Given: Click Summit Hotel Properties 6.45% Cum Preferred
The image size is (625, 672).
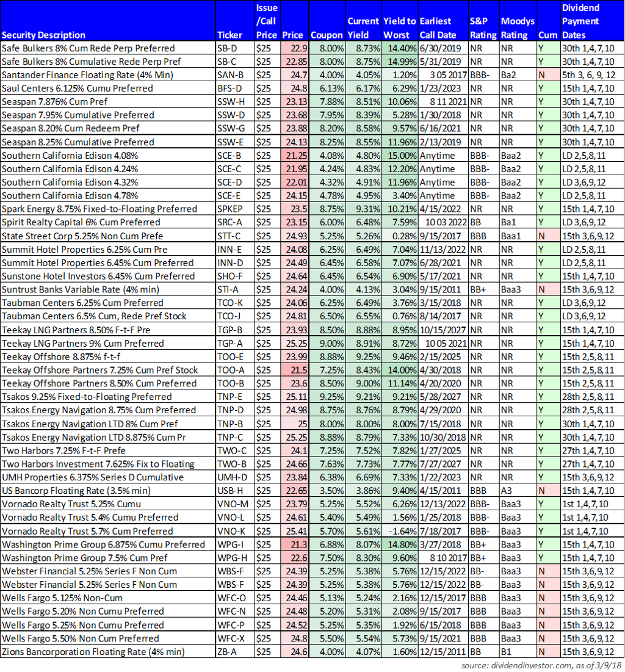Looking at the screenshot, I should pos(98,262).
